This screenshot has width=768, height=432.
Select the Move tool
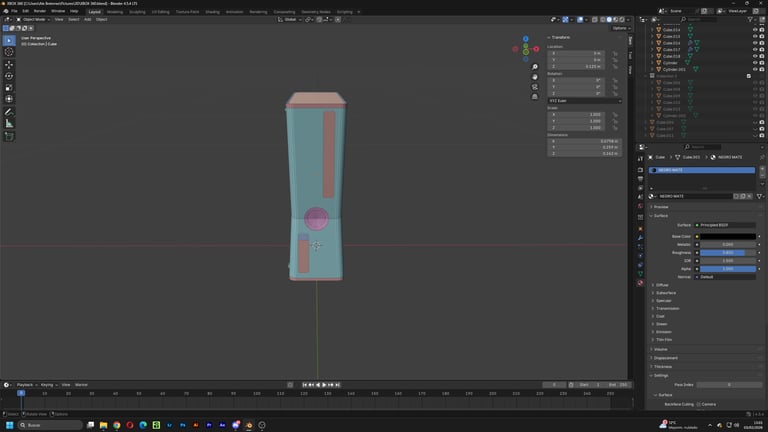9,65
